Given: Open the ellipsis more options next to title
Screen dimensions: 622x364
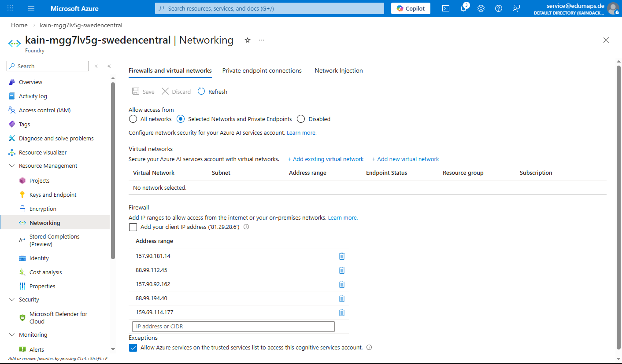Looking at the screenshot, I should [262, 40].
